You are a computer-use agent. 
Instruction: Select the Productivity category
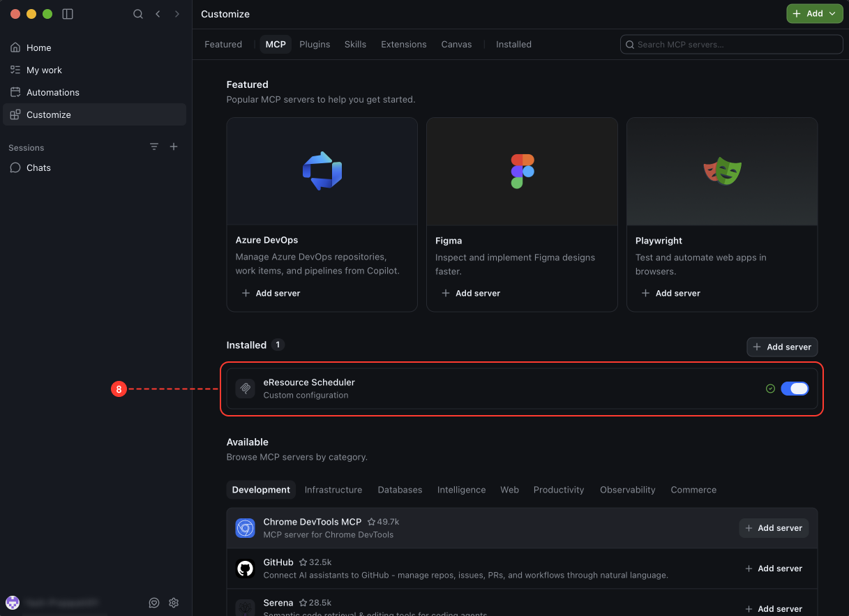[559, 490]
